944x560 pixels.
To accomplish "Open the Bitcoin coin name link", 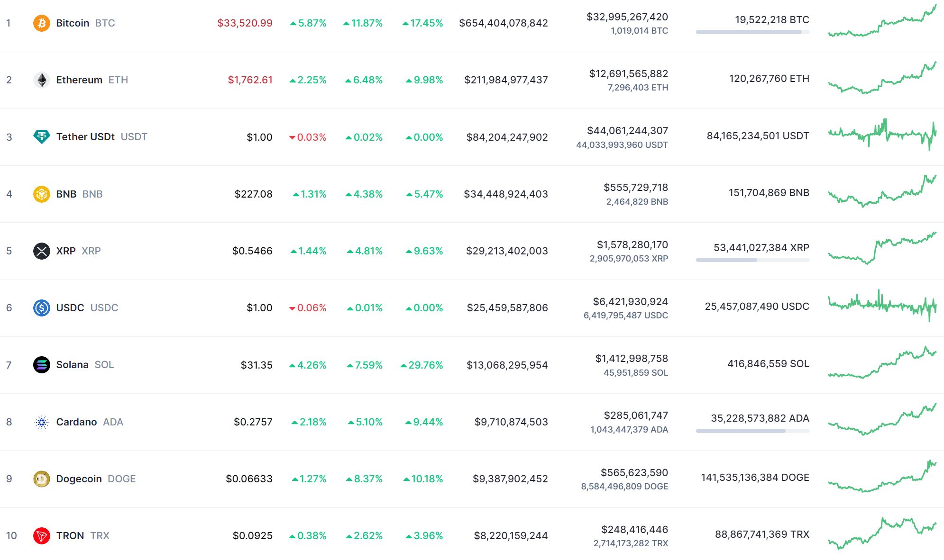I will pyautogui.click(x=73, y=23).
